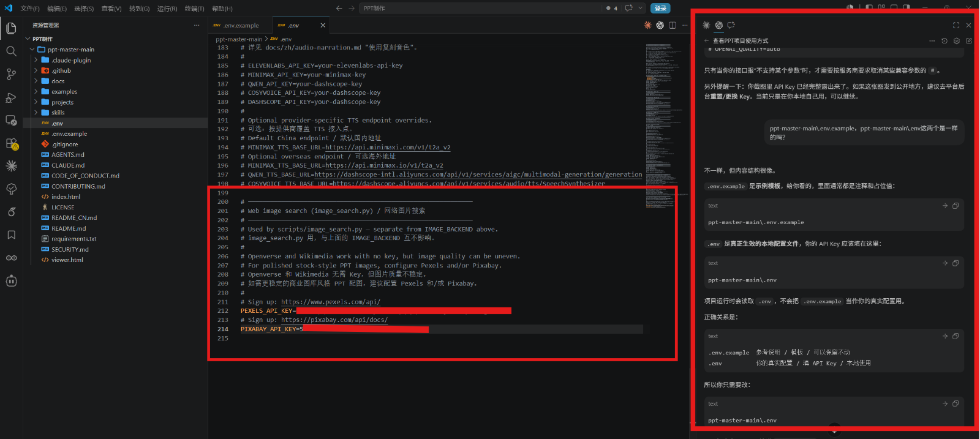Open chat thread ellipsis menu
Viewport: 980px width, 439px height.
coord(932,41)
